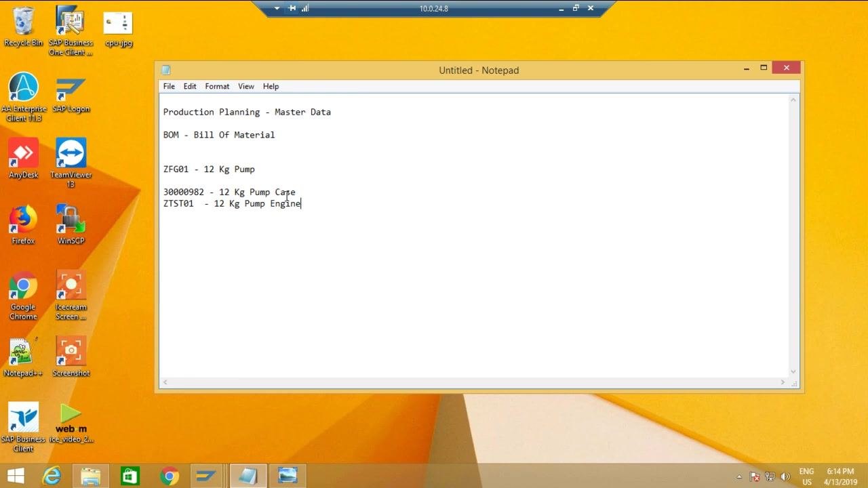Click the horizontal scrollbar left arrow
The height and width of the screenshot is (488, 868).
point(165,382)
